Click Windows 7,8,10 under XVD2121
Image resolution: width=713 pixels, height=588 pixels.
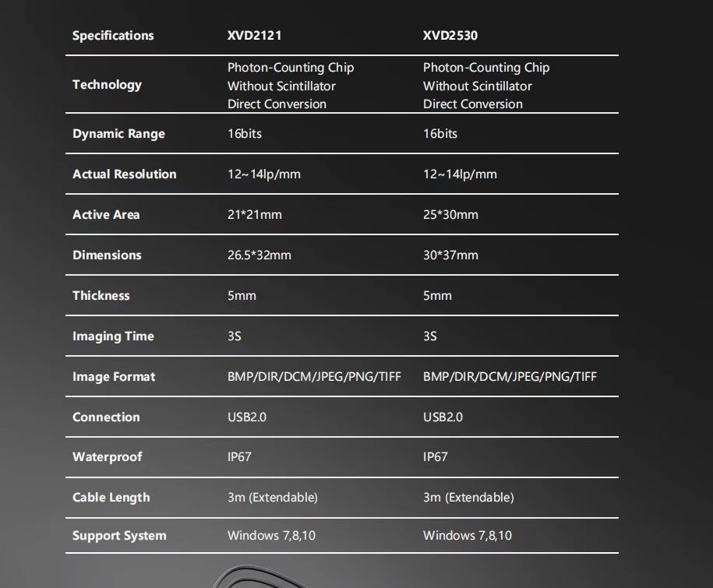click(x=271, y=536)
